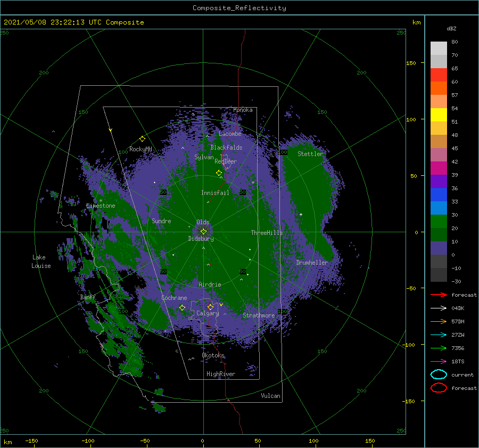Click the Blackfalds label

click(226, 148)
